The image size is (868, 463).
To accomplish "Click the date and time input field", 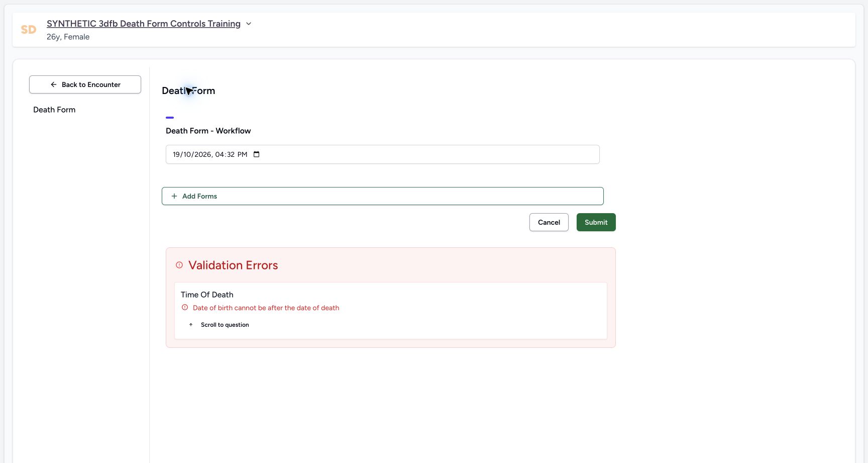I will coord(382,154).
